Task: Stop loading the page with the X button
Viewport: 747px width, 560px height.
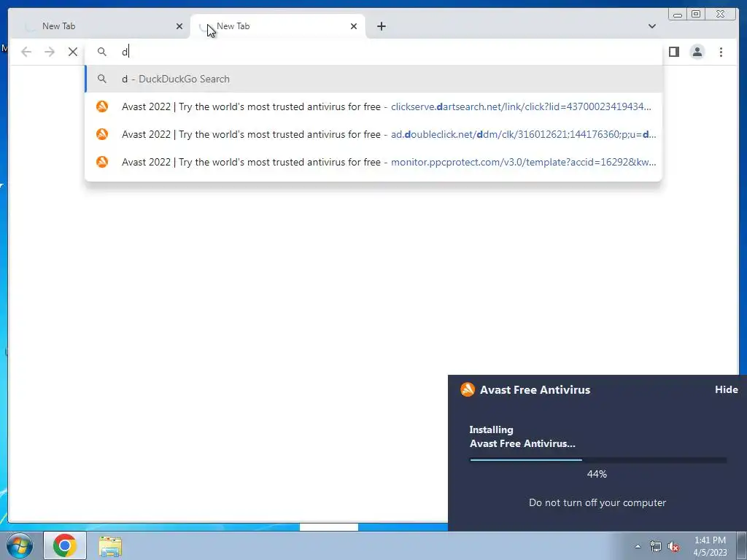Action: coord(73,52)
